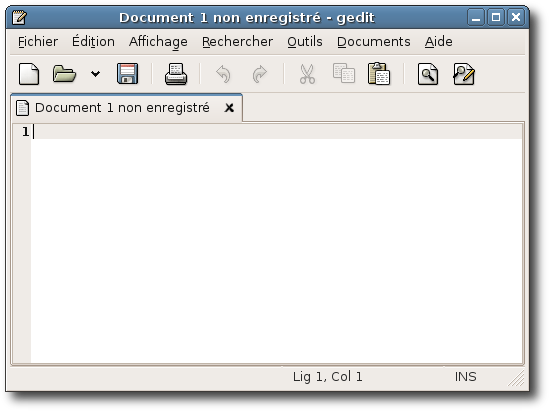Screen dimensions: 549x411
Task: Create a new document with toolbar icon
Action: pyautogui.click(x=29, y=74)
